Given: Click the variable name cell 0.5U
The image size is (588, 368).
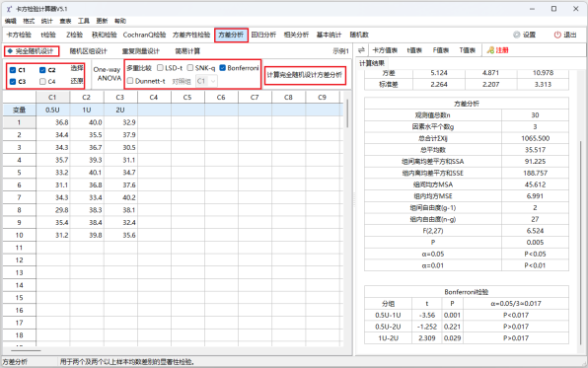Looking at the screenshot, I should (52, 110).
